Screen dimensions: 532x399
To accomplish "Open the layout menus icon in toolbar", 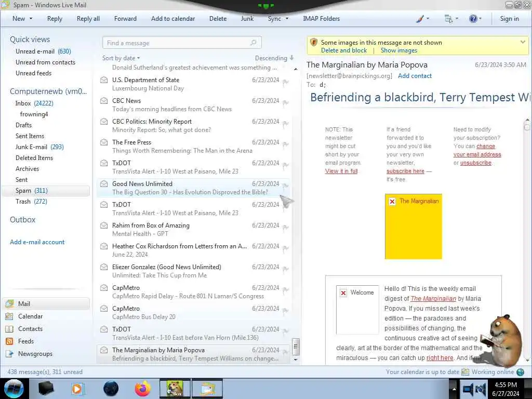I will [x=448, y=19].
